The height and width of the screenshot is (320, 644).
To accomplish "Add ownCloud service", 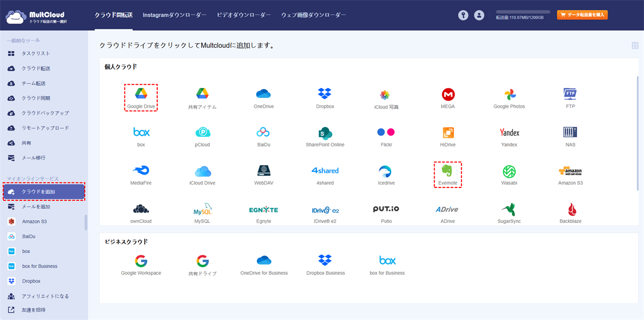I will [141, 213].
